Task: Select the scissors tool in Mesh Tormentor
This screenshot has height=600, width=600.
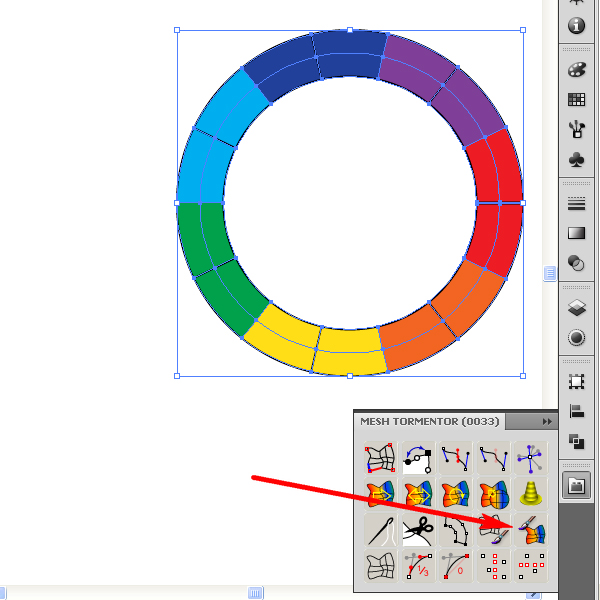Action: point(418,529)
